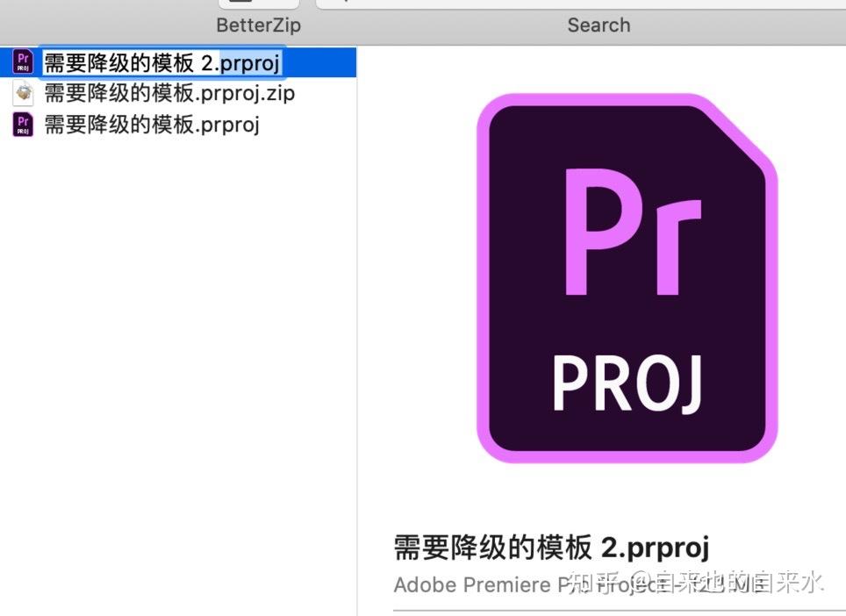Click into the Search field in toolbar
Viewport: 846px width, 616px height.
tap(581, 4)
